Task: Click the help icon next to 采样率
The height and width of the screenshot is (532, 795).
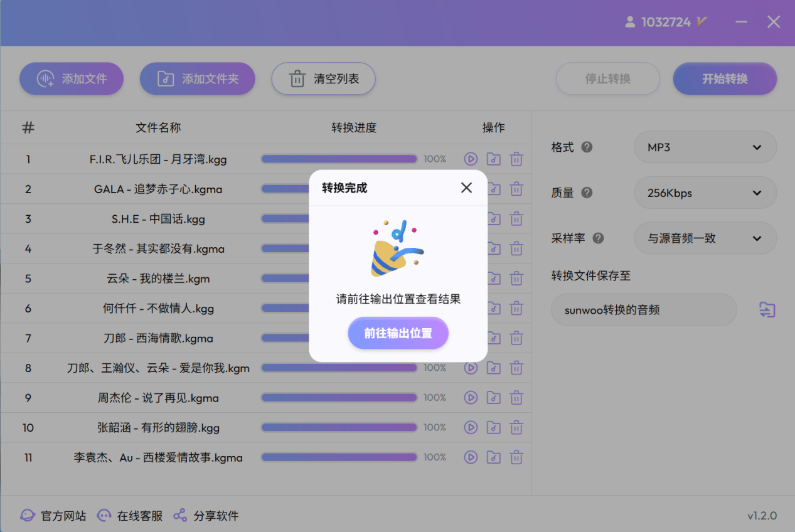Action: point(598,238)
